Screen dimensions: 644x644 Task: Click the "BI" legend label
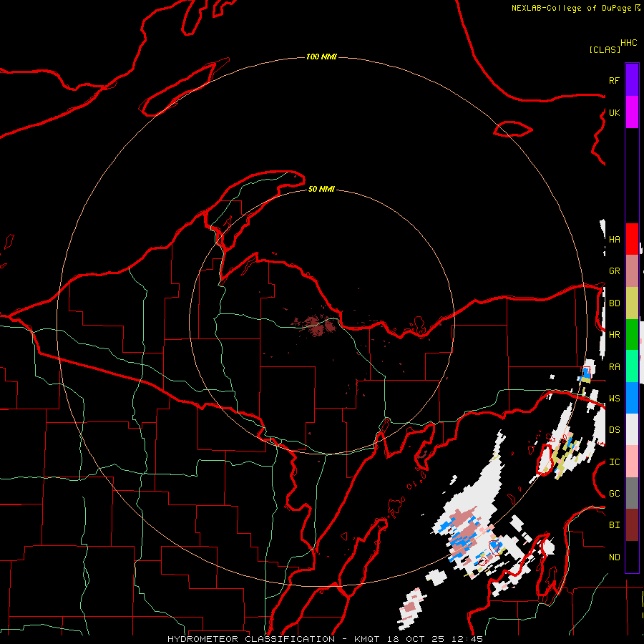tap(614, 525)
